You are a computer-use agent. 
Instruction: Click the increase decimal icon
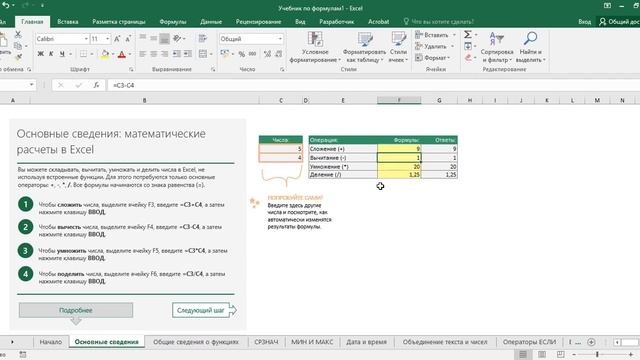tap(267, 54)
